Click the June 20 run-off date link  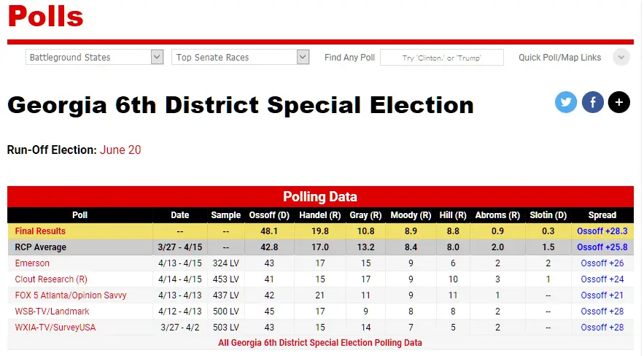coord(120,150)
